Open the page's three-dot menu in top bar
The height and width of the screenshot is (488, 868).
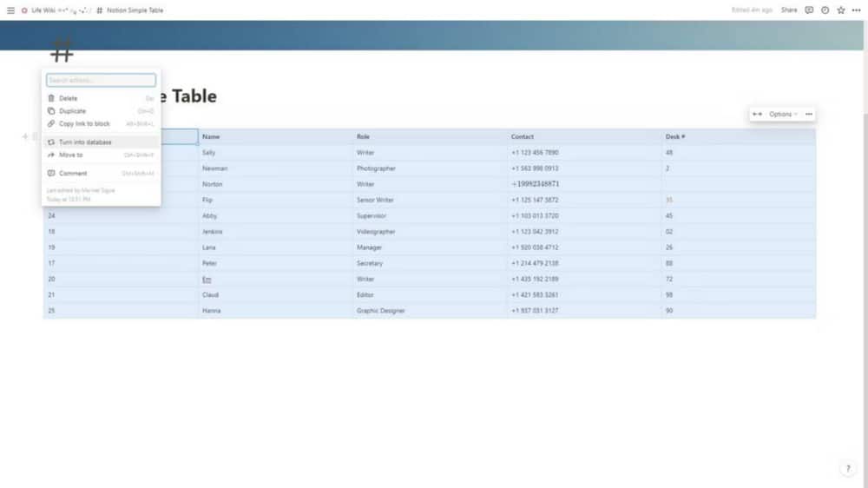[856, 10]
